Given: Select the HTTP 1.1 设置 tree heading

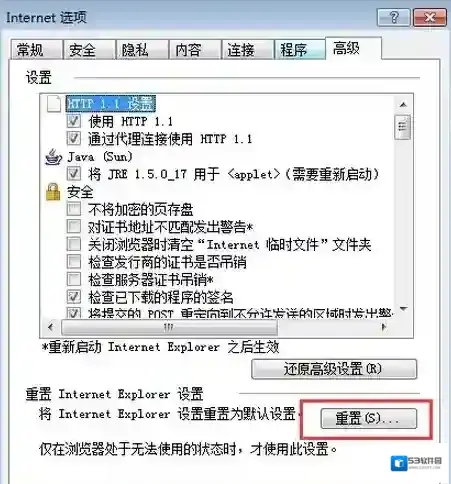Looking at the screenshot, I should click(111, 103).
